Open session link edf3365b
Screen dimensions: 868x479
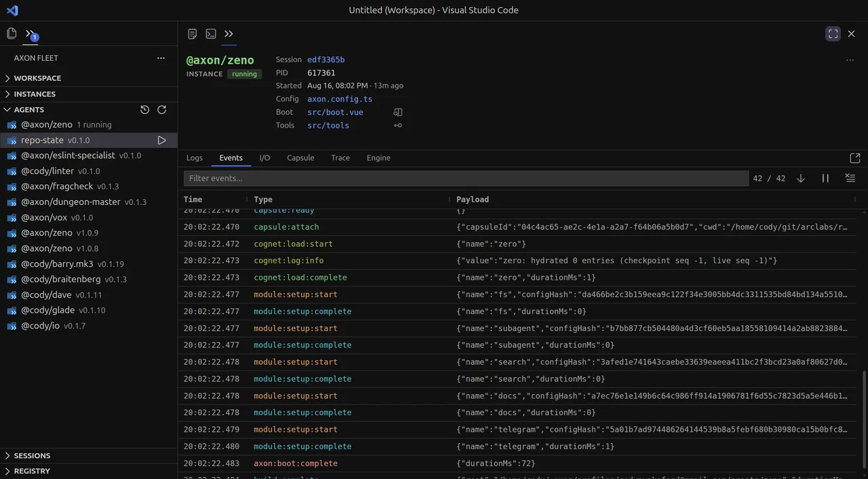coord(326,60)
